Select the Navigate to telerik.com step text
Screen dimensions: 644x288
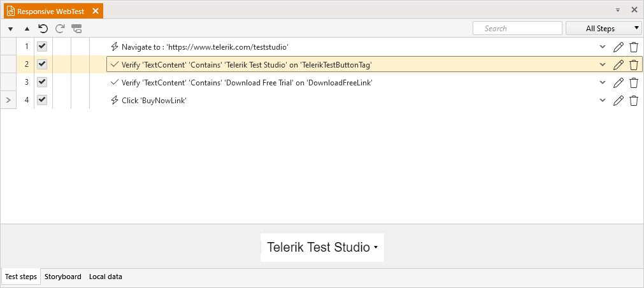point(205,47)
